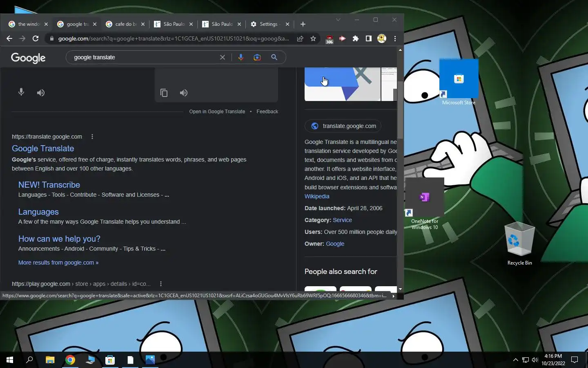Open a new tab with plus button

(x=303, y=24)
